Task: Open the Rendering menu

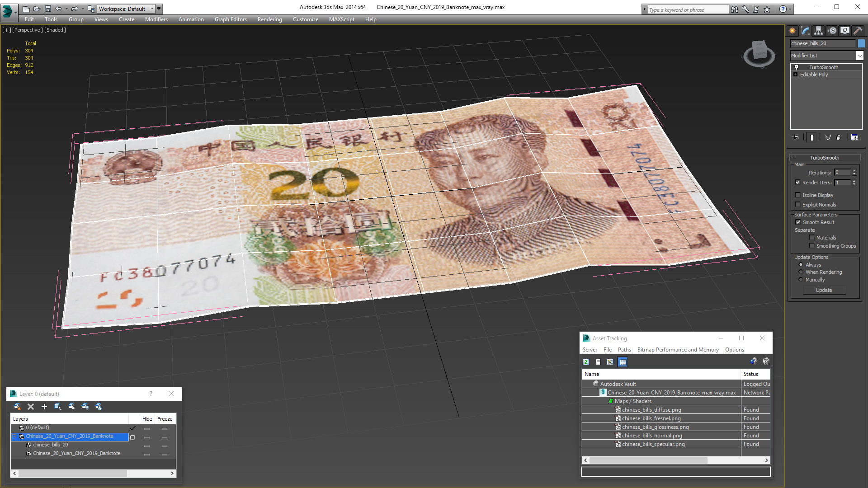Action: pyautogui.click(x=270, y=19)
